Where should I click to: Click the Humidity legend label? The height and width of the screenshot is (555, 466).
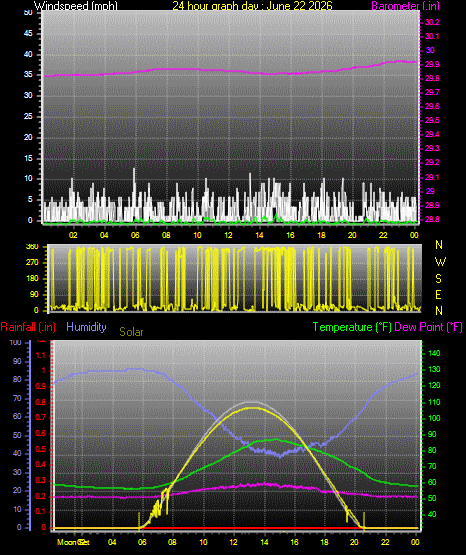click(86, 327)
